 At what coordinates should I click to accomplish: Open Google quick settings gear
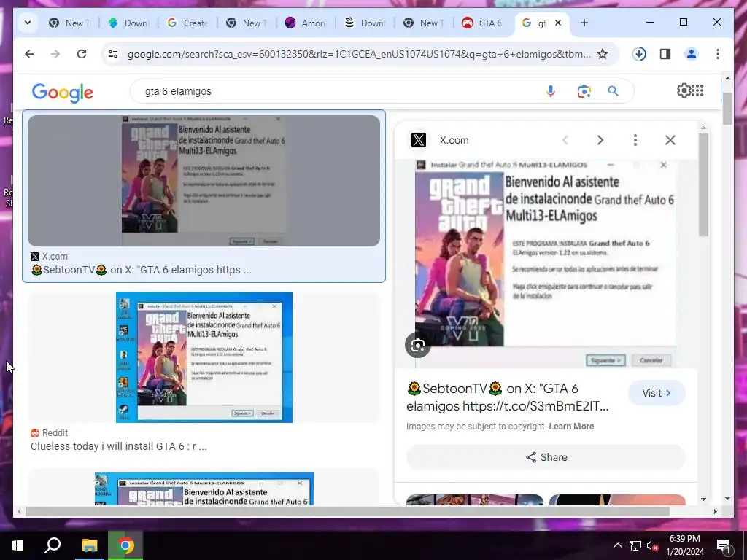point(683,90)
